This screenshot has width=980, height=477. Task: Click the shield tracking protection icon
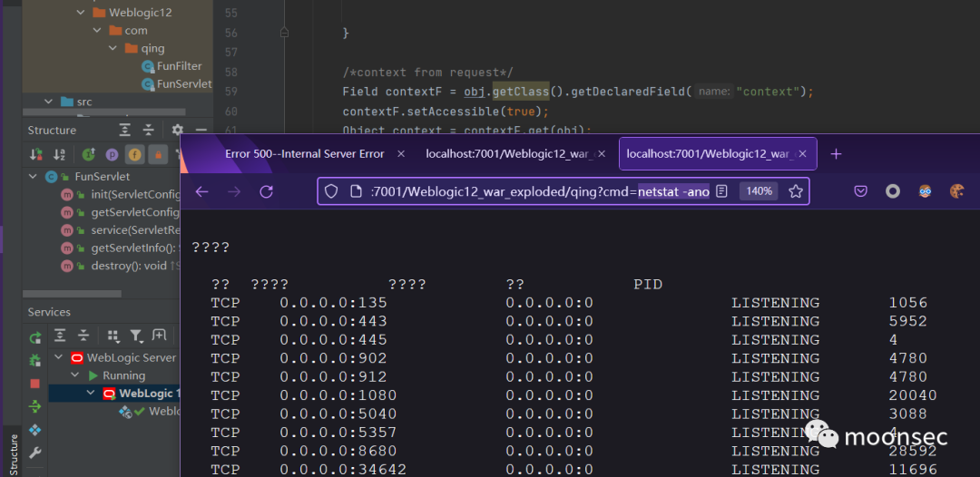click(x=331, y=191)
